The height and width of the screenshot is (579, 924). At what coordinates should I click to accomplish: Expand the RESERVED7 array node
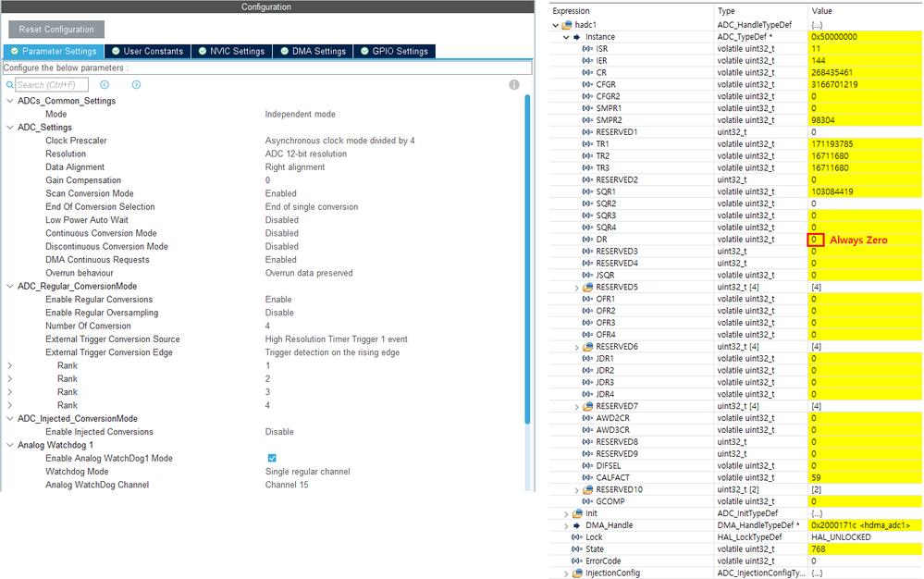point(577,406)
